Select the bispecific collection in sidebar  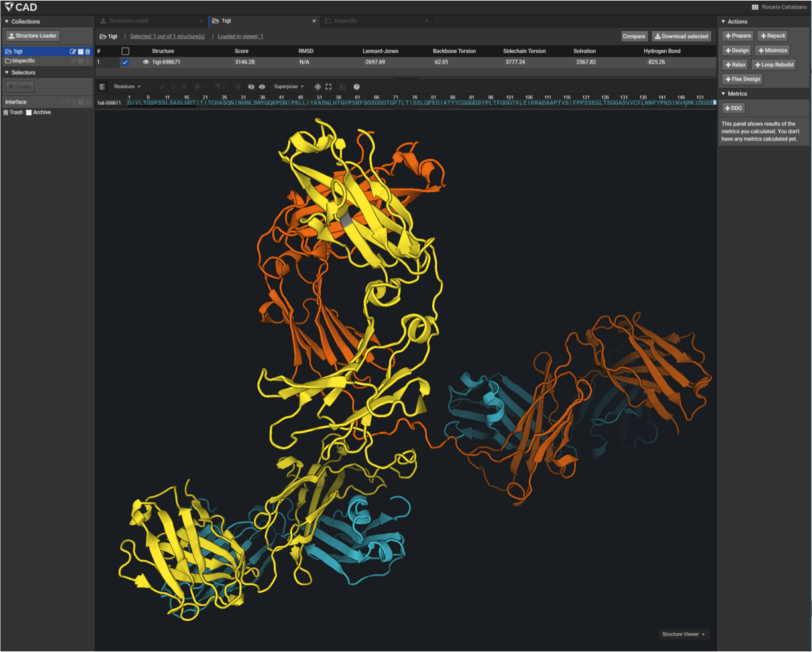pyautogui.click(x=23, y=61)
